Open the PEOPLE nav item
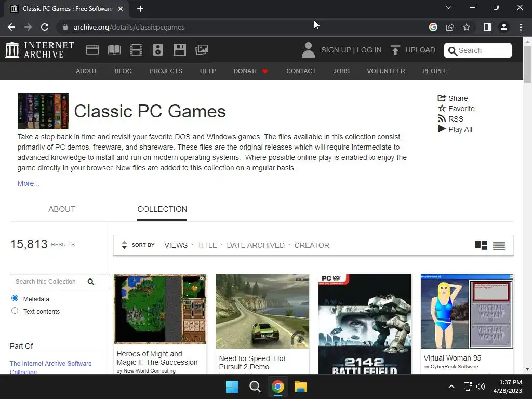Viewport: 532px width, 399px height. click(x=435, y=71)
